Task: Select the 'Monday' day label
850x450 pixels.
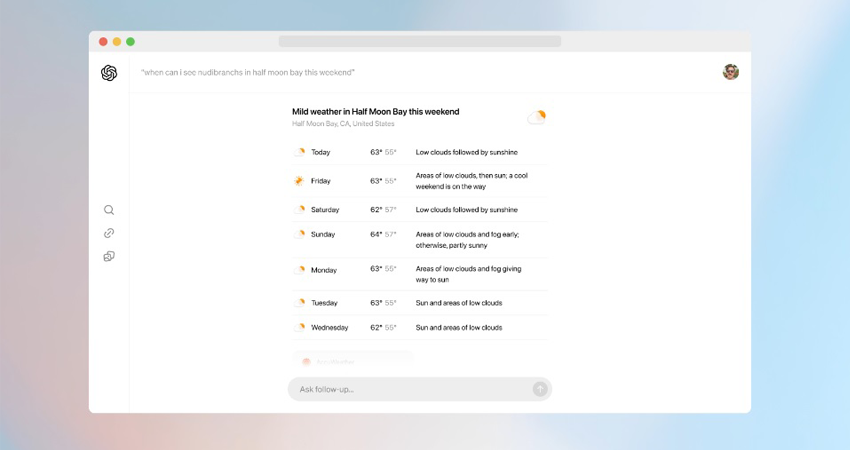Action: coord(324,270)
